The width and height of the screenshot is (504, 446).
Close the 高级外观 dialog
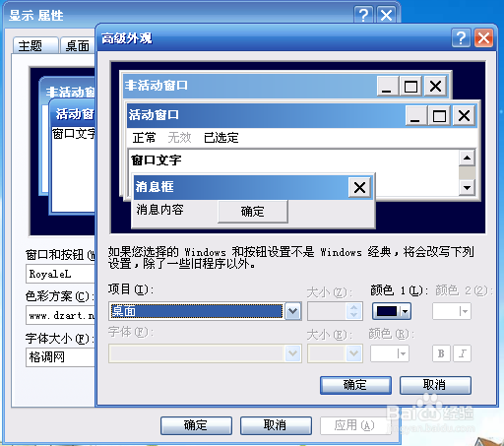point(483,38)
